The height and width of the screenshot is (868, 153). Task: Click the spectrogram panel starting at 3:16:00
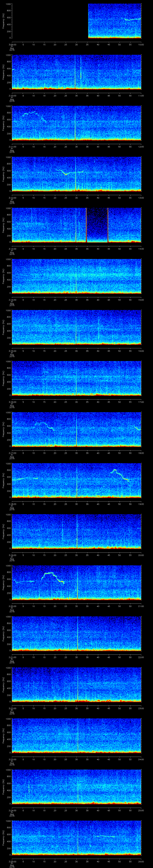tap(77, 378)
